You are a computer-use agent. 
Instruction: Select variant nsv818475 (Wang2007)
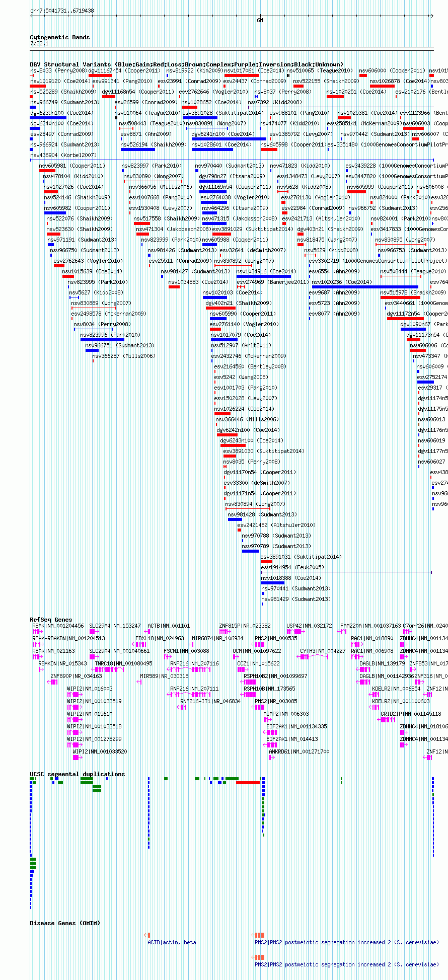tap(327, 240)
